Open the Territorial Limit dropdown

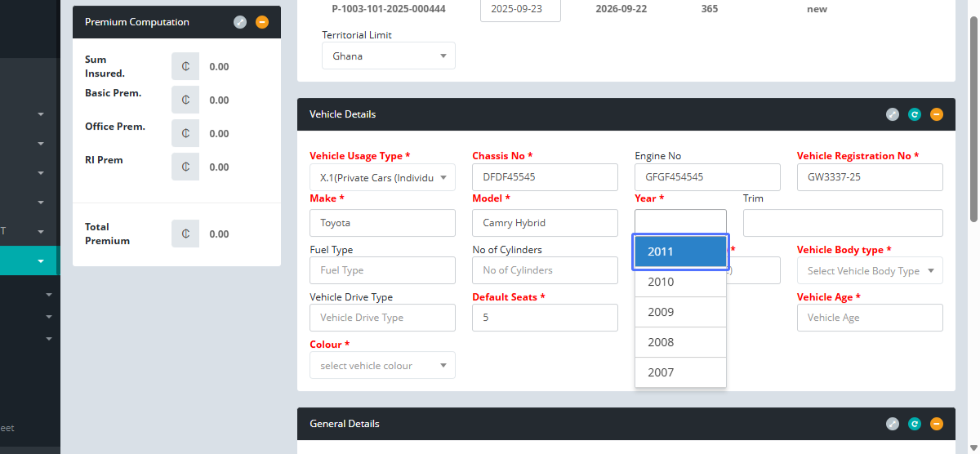[389, 56]
